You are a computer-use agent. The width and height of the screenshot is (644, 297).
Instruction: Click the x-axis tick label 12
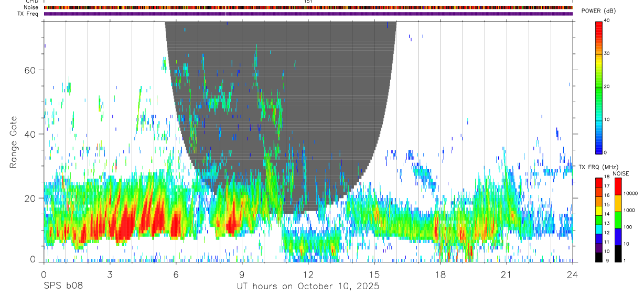(x=308, y=274)
